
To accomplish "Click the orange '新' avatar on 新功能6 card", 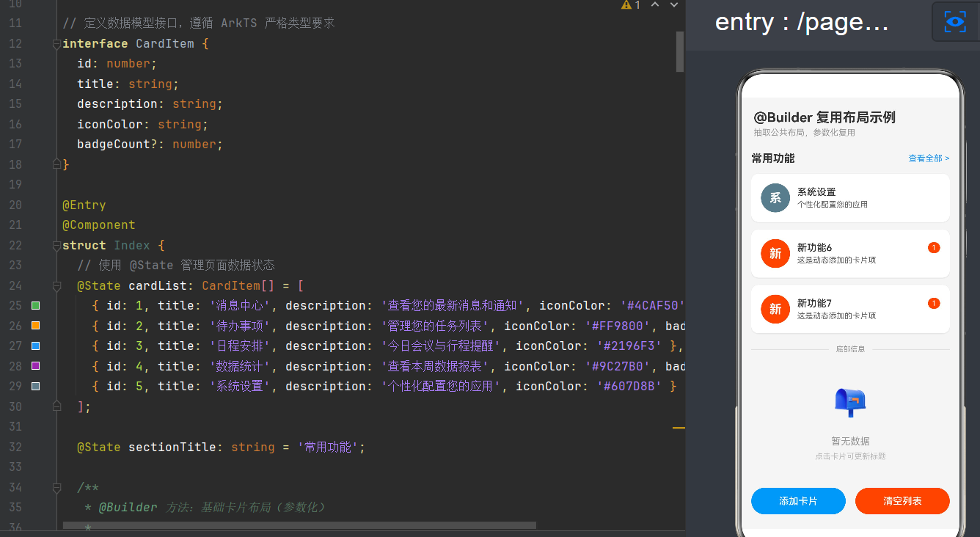I will pyautogui.click(x=775, y=254).
